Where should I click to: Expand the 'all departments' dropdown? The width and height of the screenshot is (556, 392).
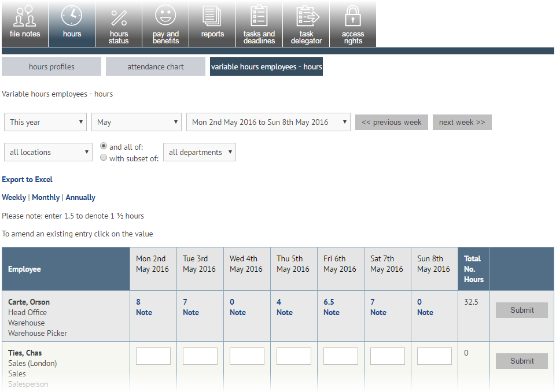pyautogui.click(x=200, y=152)
